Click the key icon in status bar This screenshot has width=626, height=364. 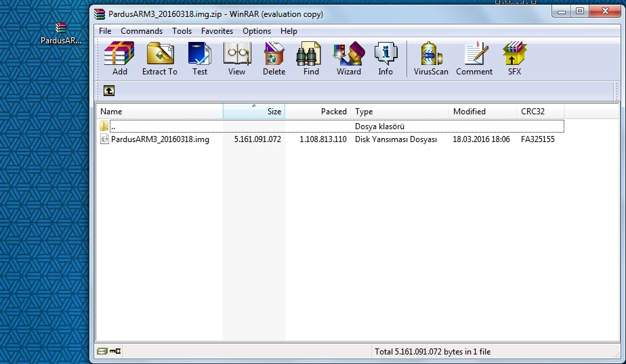coord(115,351)
